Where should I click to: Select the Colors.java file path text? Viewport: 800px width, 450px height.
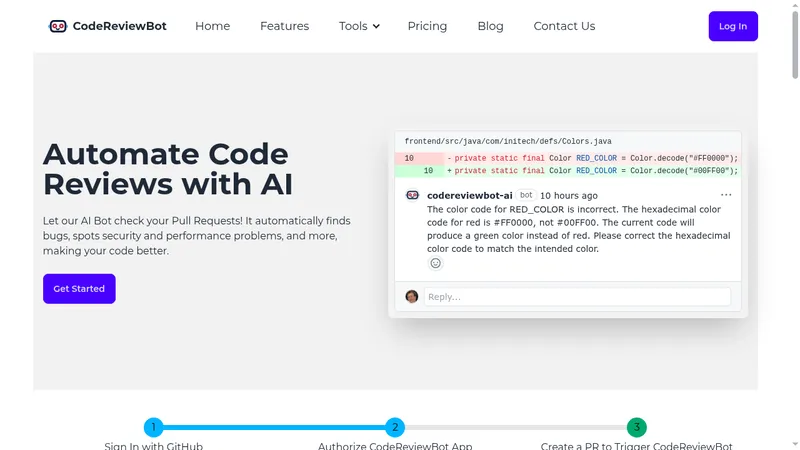click(x=508, y=141)
